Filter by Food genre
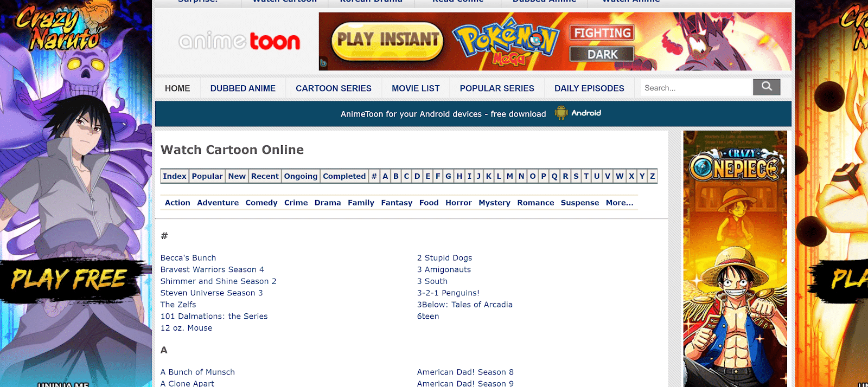This screenshot has width=868, height=387. click(429, 203)
